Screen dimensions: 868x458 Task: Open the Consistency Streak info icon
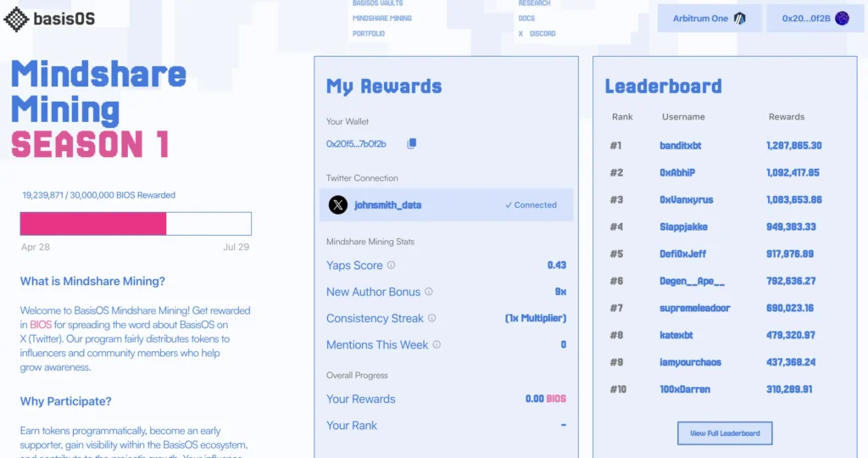[x=431, y=318]
